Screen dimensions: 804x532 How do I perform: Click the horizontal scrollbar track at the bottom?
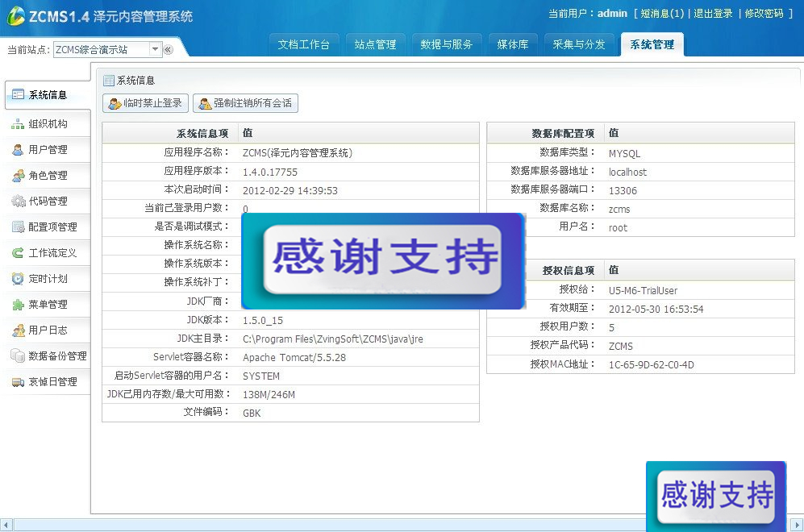(328, 525)
